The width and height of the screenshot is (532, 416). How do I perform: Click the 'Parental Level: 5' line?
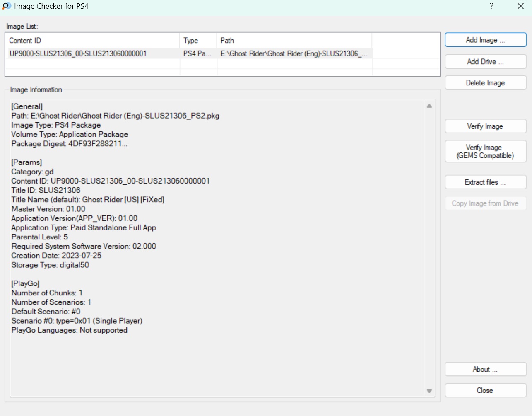[40, 237]
